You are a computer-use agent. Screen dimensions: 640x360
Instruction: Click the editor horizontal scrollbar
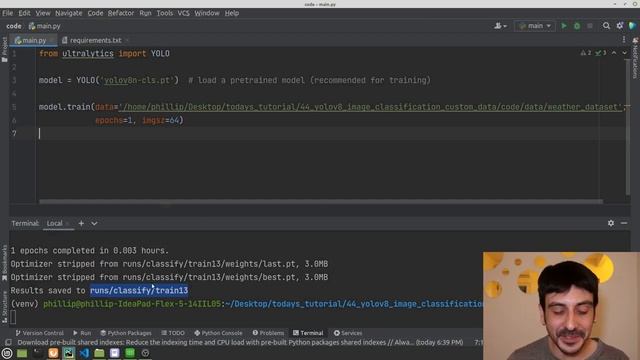321,201
